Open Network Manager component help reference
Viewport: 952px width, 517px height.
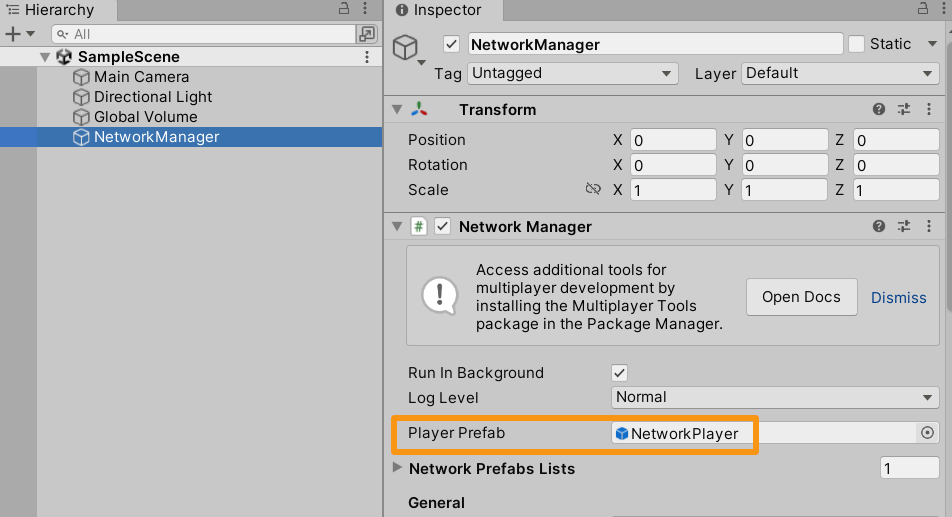pos(879,226)
